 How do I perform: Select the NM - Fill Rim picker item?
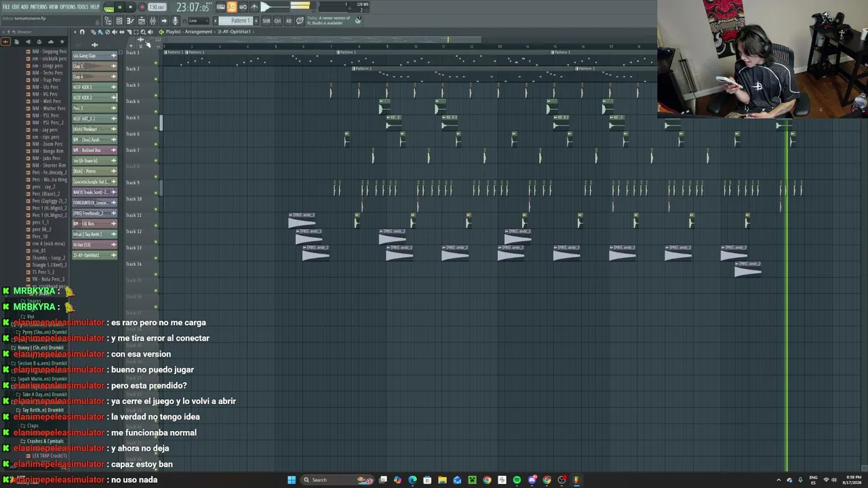point(94,224)
